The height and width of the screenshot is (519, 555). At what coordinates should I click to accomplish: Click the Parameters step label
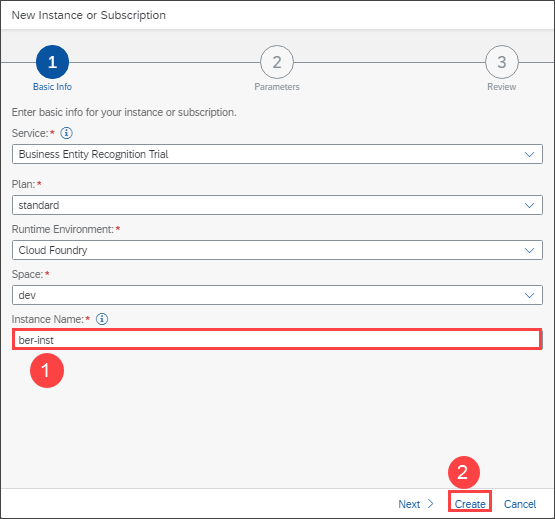point(277,87)
